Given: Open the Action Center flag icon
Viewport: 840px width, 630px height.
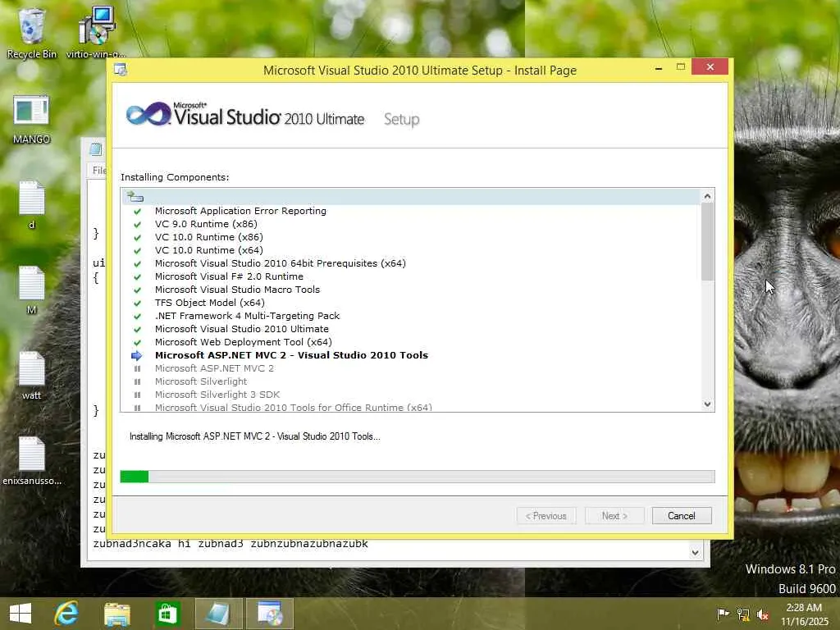Looking at the screenshot, I should click(724, 614).
